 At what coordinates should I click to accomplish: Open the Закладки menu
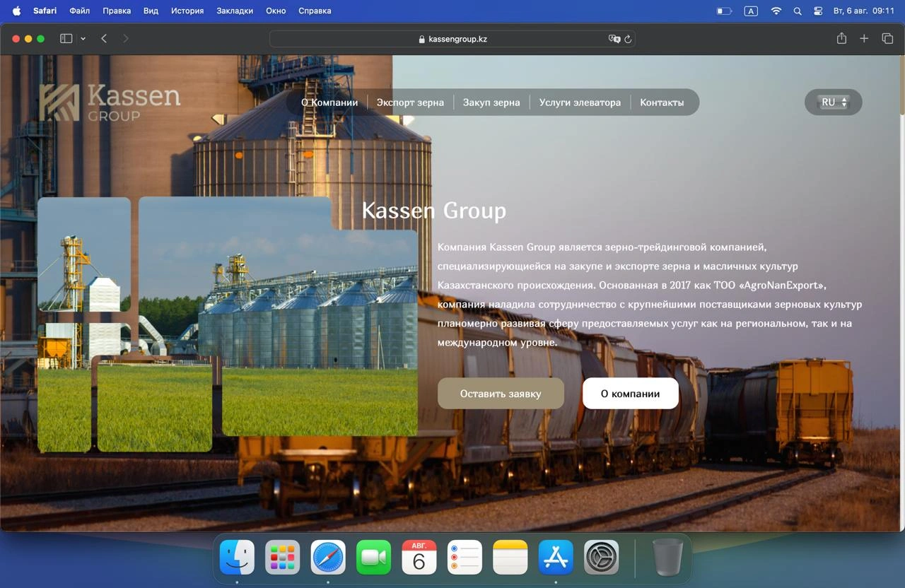pyautogui.click(x=235, y=11)
